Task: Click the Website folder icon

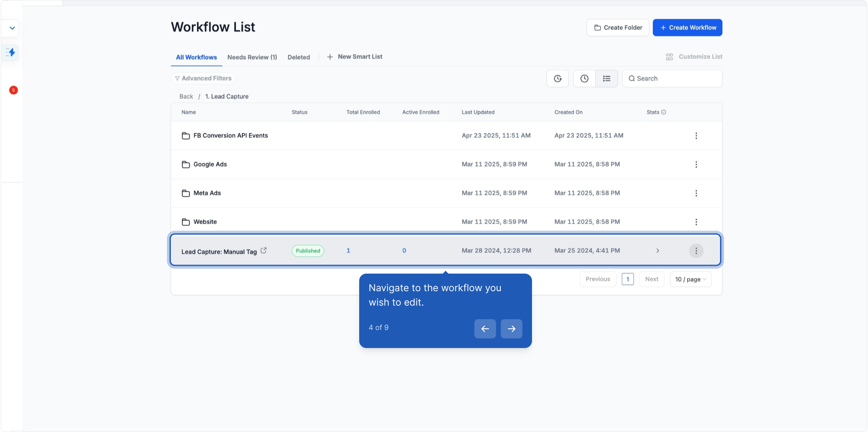Action: pos(186,222)
